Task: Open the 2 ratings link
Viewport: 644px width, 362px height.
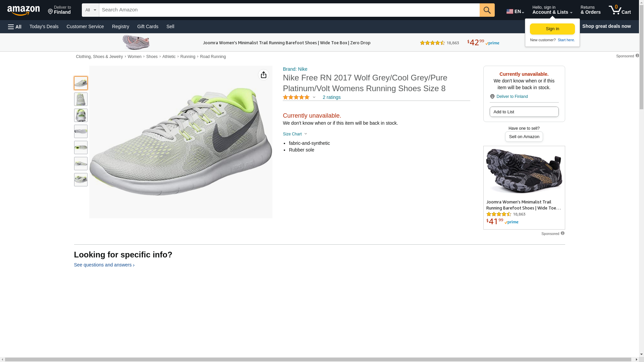Action: pos(331,97)
